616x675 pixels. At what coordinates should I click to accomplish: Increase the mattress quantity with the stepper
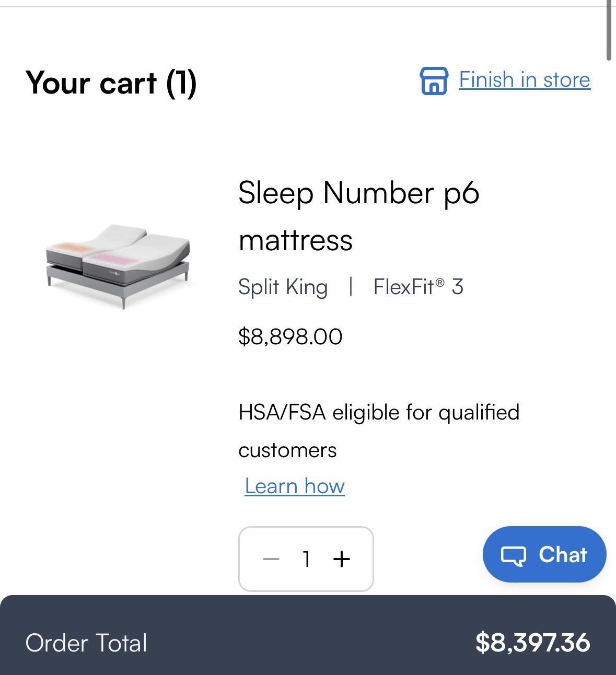point(342,559)
